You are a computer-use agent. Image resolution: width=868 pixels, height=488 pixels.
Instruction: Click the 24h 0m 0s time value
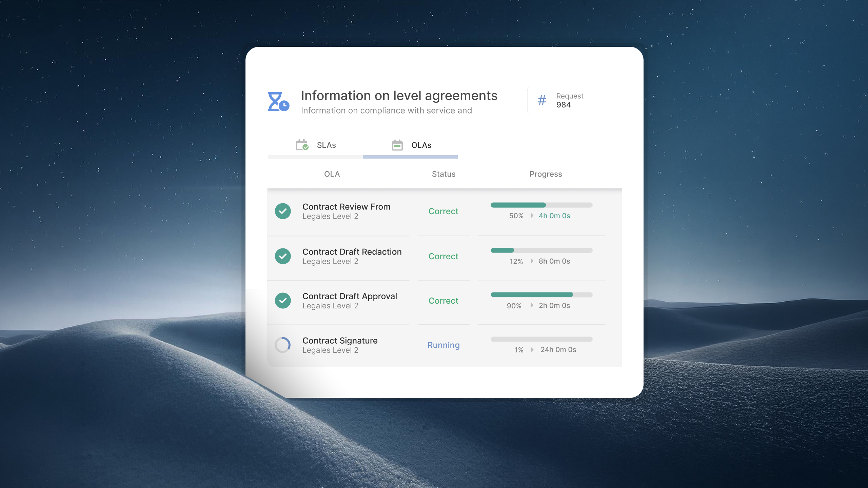(x=558, y=349)
